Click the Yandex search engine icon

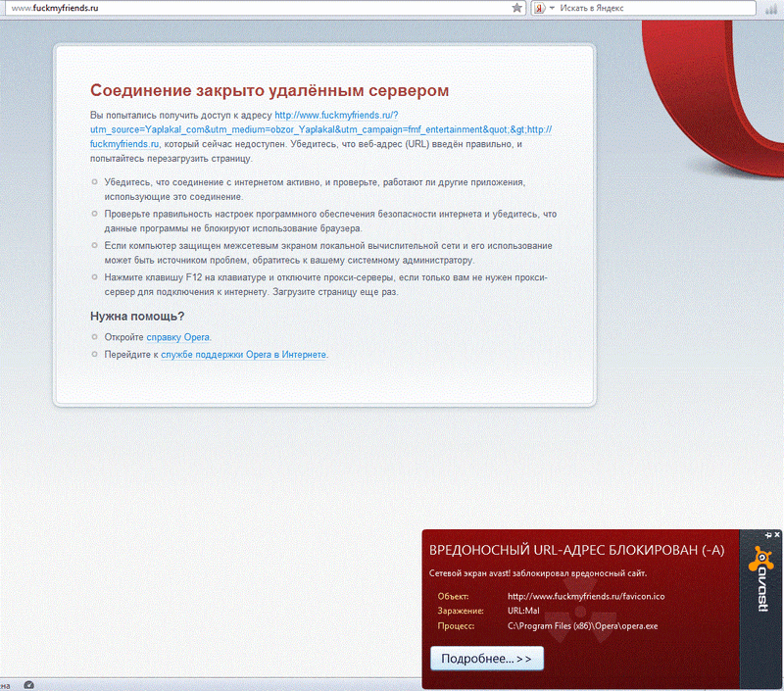[x=539, y=8]
